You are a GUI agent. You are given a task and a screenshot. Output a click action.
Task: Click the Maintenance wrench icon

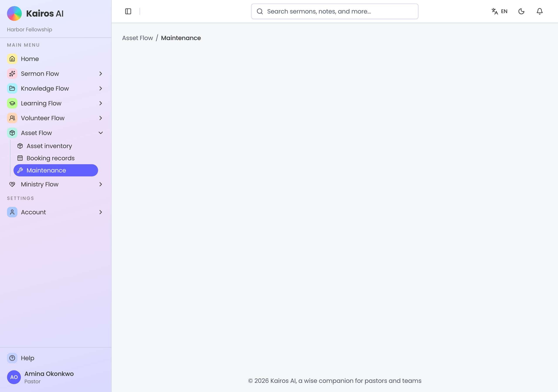point(20,170)
